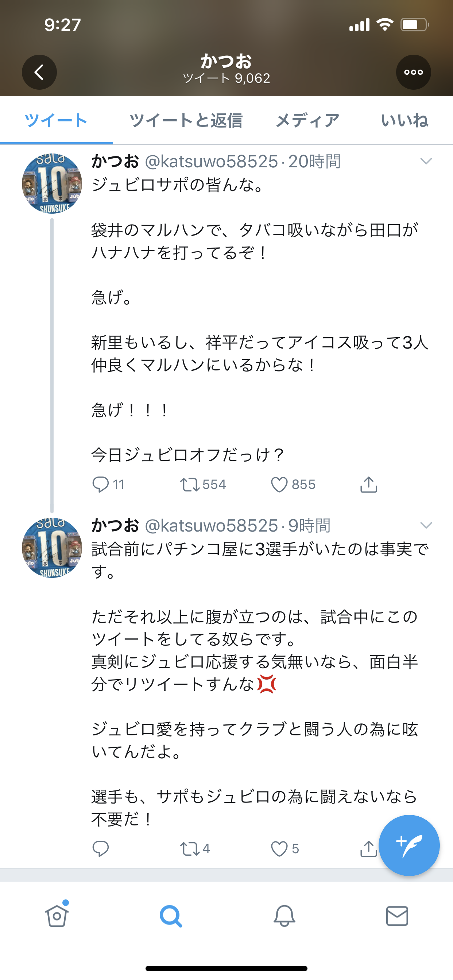Viewport: 453px width, 980px height.
Task: Expand the chevron menu on the 9時間 tweet
Action: point(426,525)
